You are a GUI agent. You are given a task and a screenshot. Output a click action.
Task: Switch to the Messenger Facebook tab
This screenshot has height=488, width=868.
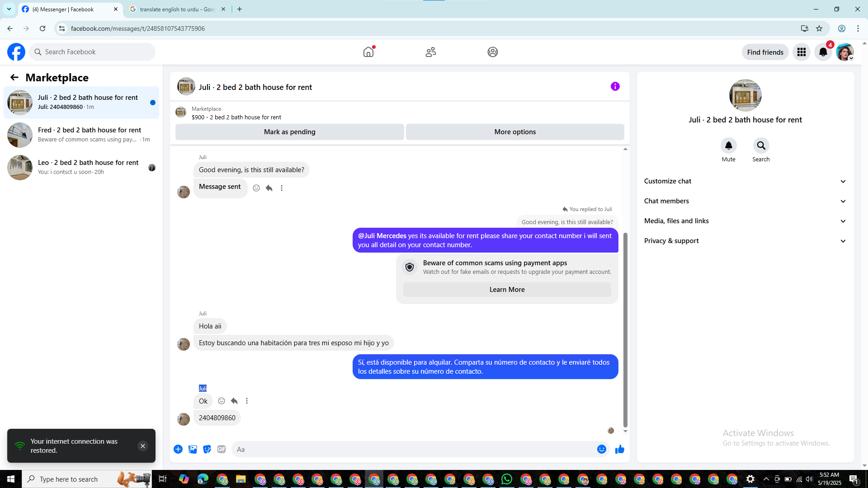[x=70, y=9]
